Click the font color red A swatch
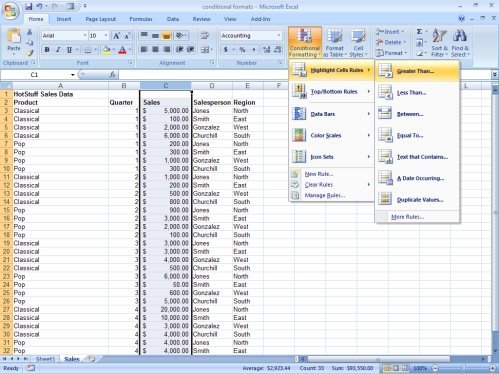The image size is (499, 374). point(122,50)
